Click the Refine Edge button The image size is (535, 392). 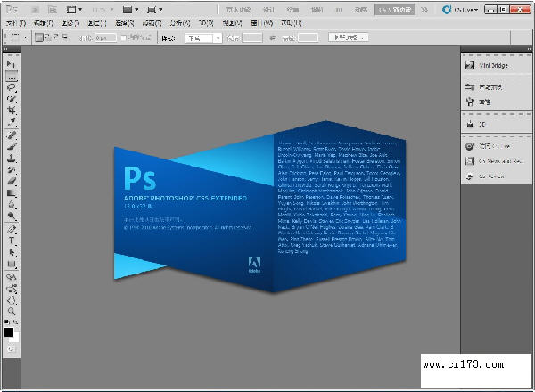point(349,38)
